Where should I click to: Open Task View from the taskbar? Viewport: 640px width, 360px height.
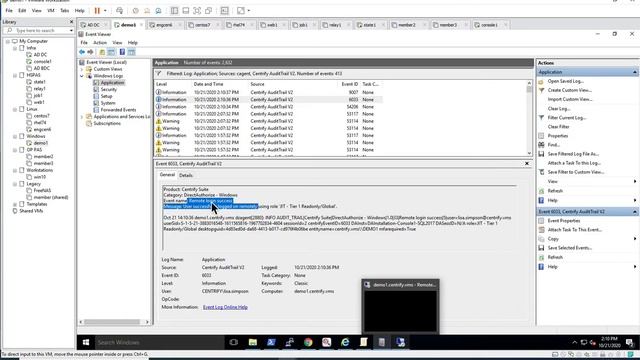pos(233,342)
